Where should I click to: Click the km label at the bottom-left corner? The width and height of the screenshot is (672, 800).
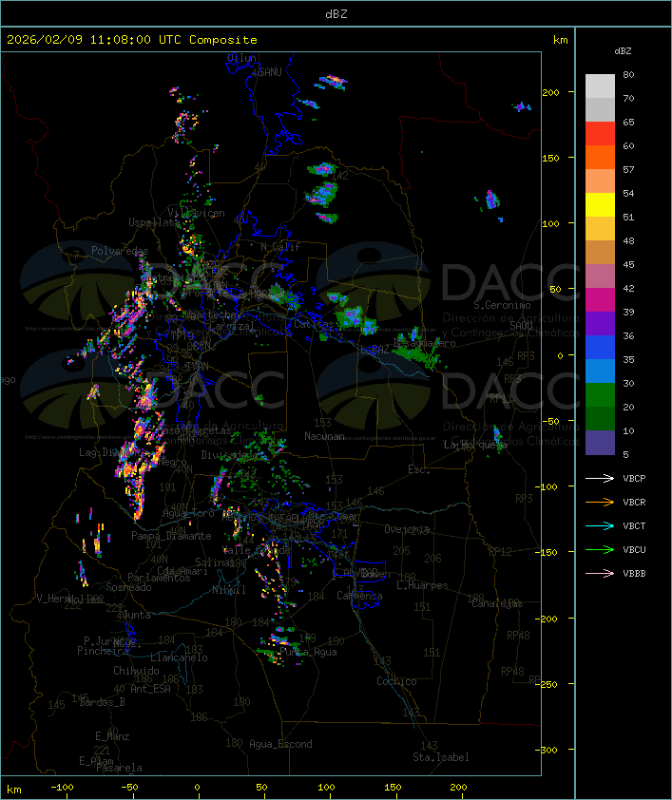[14, 790]
